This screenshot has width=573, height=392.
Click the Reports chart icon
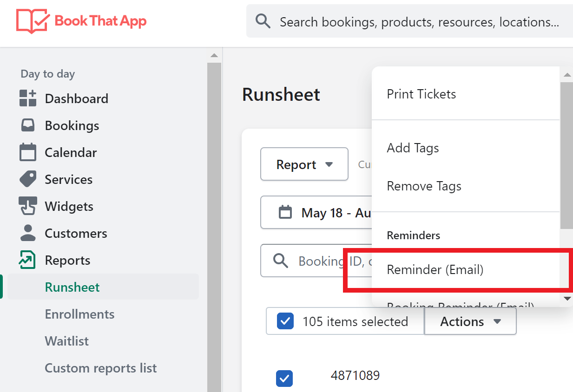pos(27,260)
